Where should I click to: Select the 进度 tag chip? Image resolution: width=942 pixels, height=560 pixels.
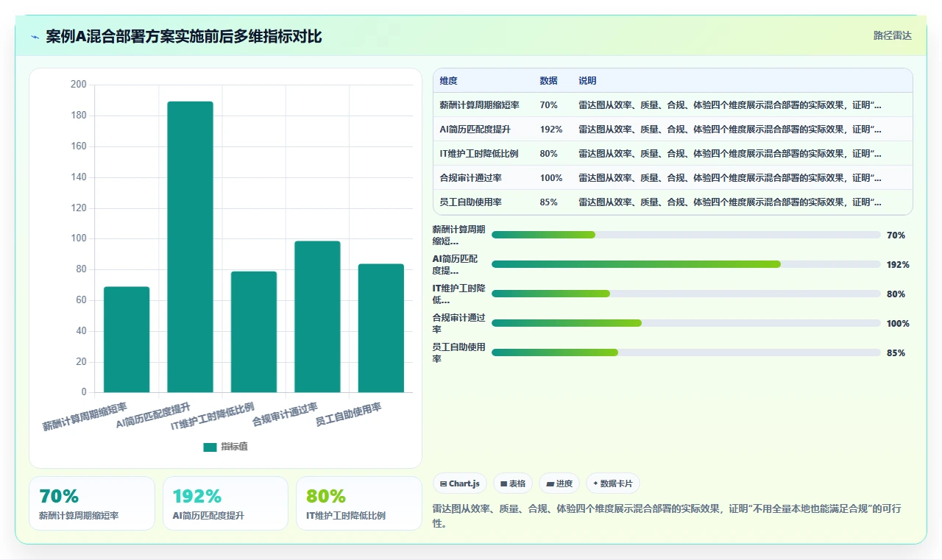[559, 483]
